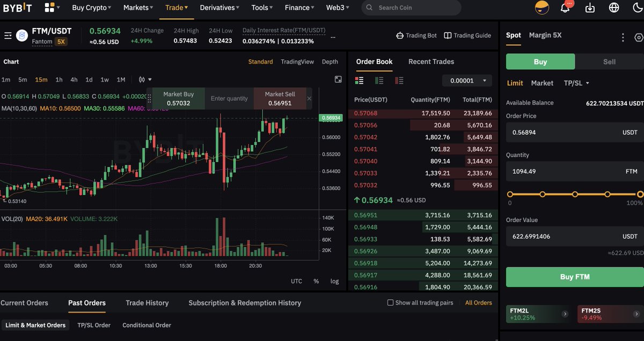This screenshot has width=644, height=341.
Task: Switch to Order Book tab
Action: [374, 61]
